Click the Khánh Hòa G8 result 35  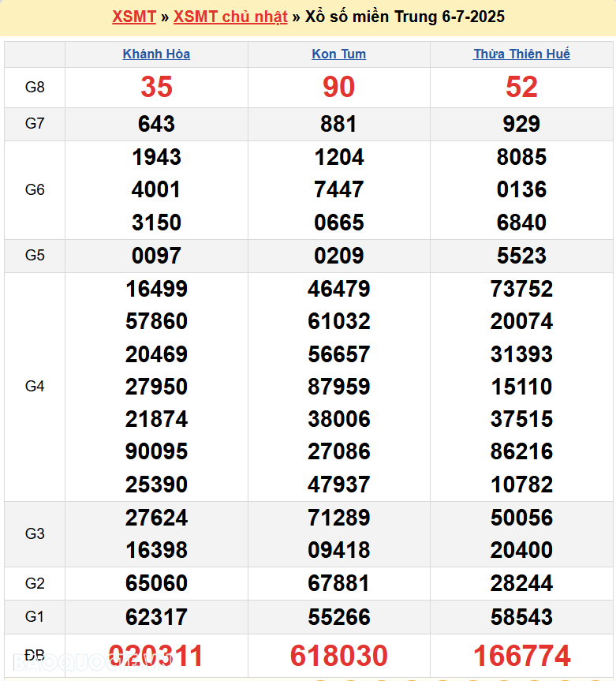point(156,87)
